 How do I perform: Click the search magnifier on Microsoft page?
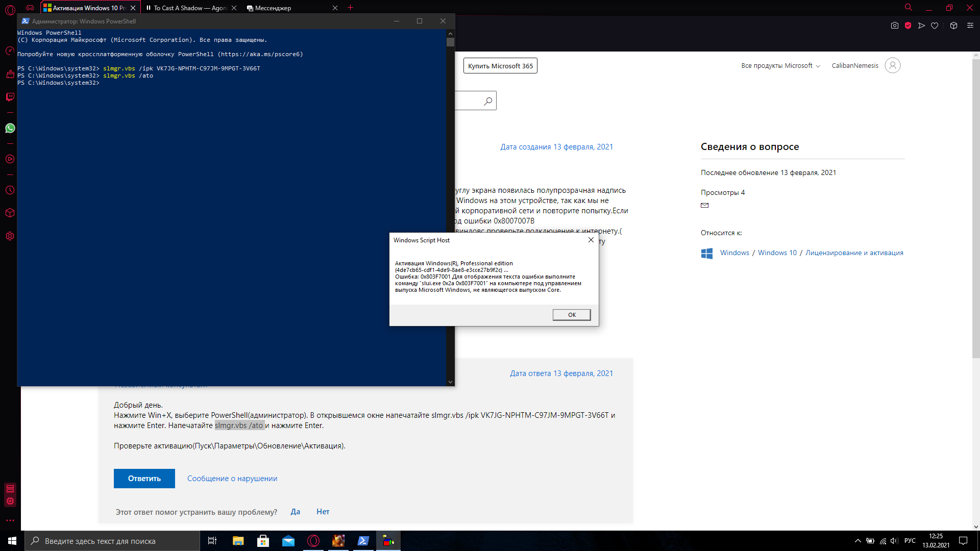point(488,101)
